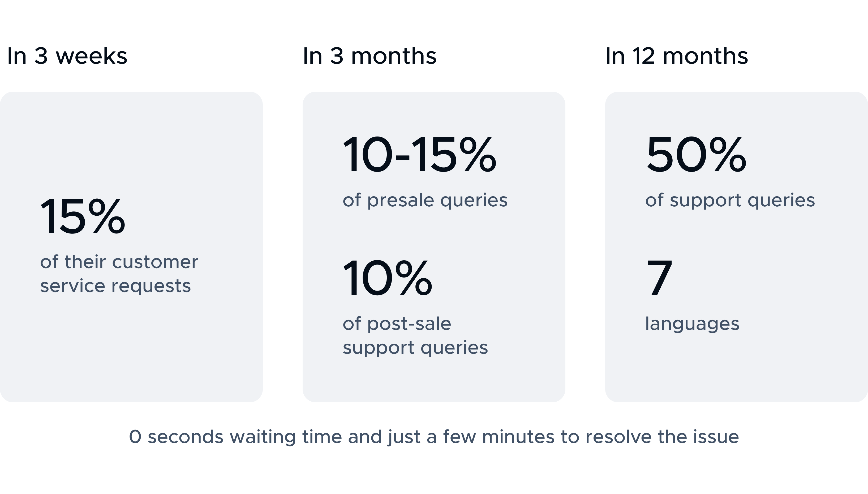Click the 'In 12 months' heading

(x=676, y=56)
